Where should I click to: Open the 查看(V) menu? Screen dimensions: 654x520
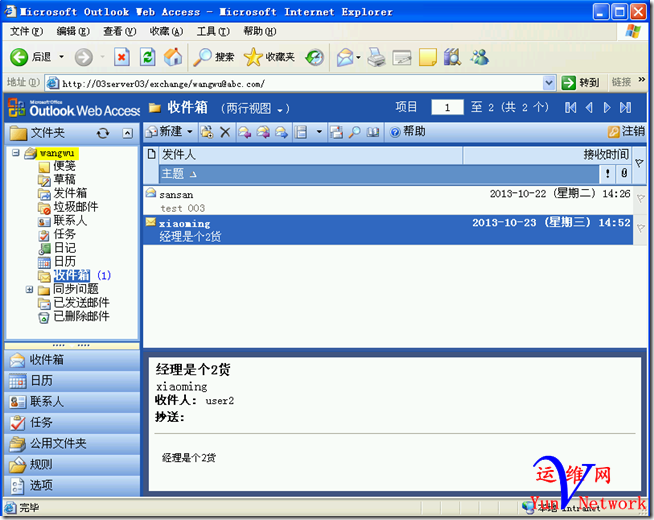click(x=120, y=31)
